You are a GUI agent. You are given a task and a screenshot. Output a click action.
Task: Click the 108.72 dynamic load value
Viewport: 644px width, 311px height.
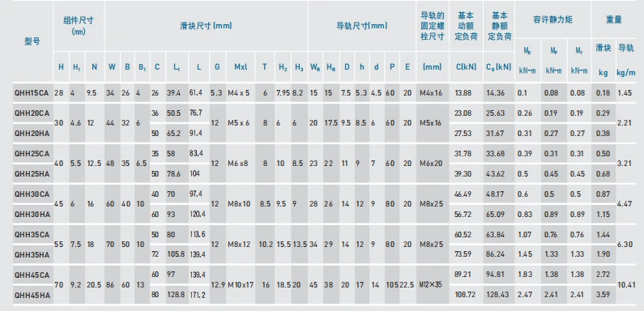coord(464,295)
